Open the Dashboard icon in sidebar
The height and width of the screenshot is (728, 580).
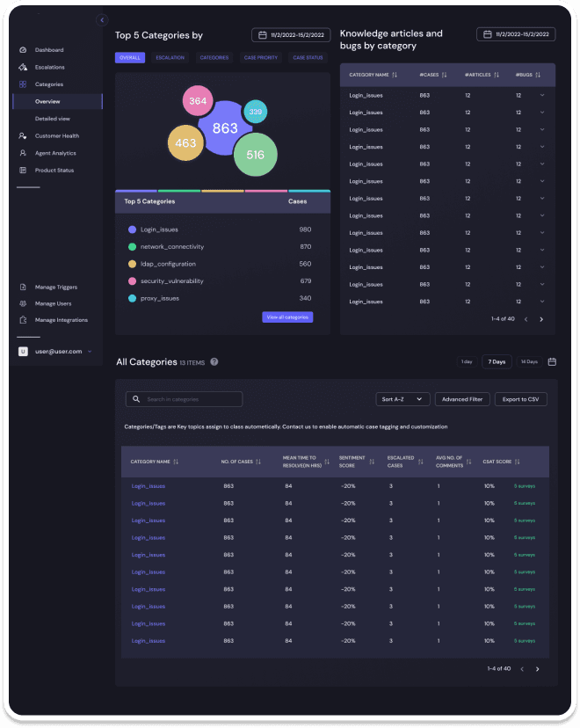pyautogui.click(x=23, y=50)
